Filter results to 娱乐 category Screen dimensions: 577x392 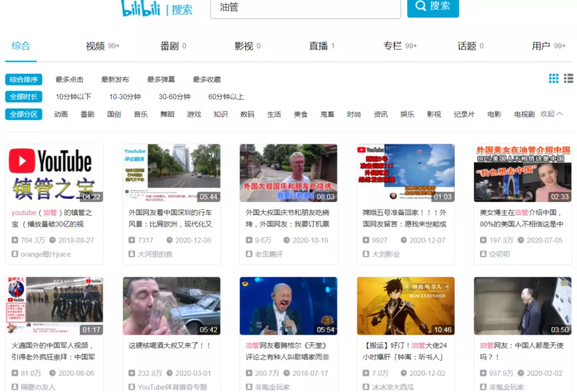[x=407, y=114]
